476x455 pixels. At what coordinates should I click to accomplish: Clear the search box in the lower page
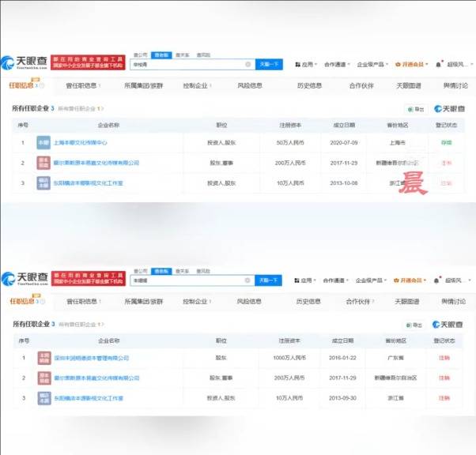coord(247,280)
